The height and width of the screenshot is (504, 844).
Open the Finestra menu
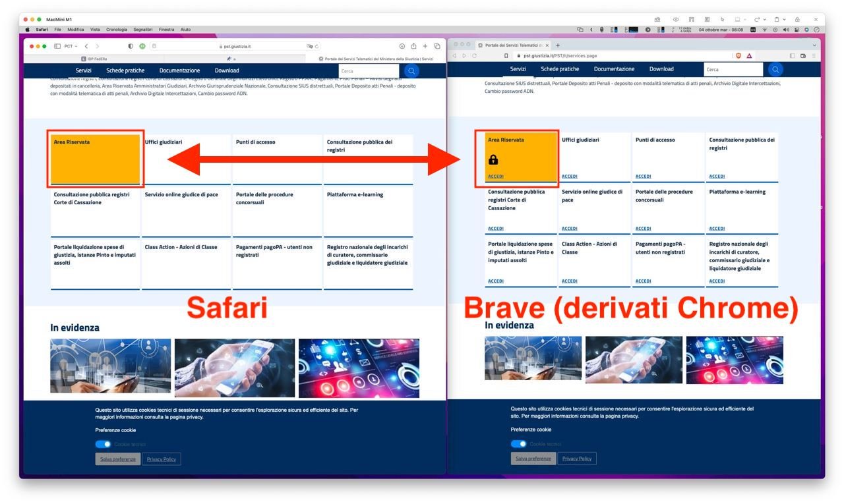click(167, 30)
